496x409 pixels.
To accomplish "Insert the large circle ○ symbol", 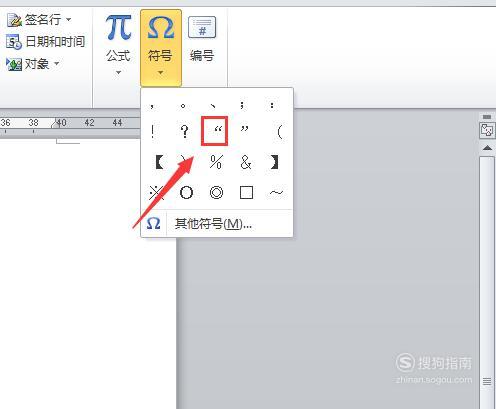I will click(186, 193).
